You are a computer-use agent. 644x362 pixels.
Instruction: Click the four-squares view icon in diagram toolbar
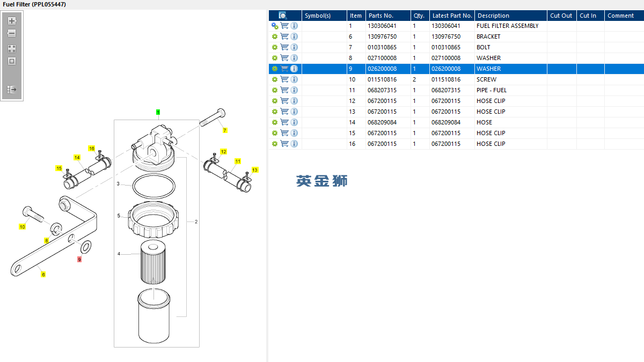[x=12, y=48]
